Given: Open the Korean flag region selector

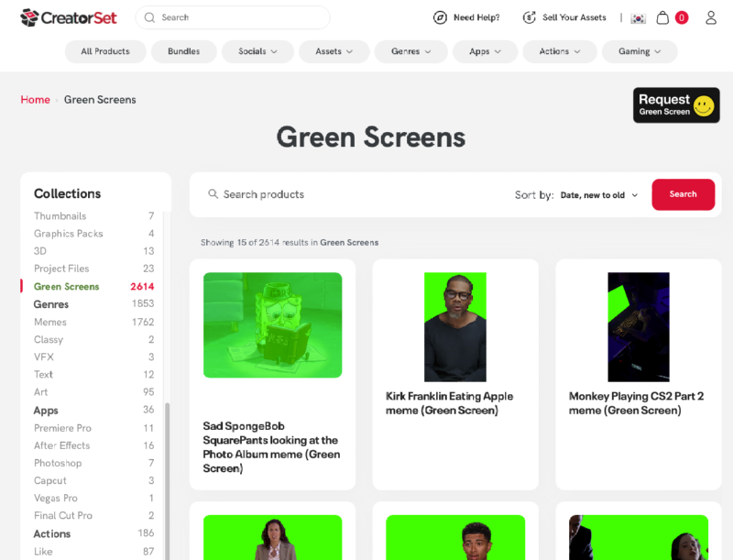Looking at the screenshot, I should coord(638,18).
